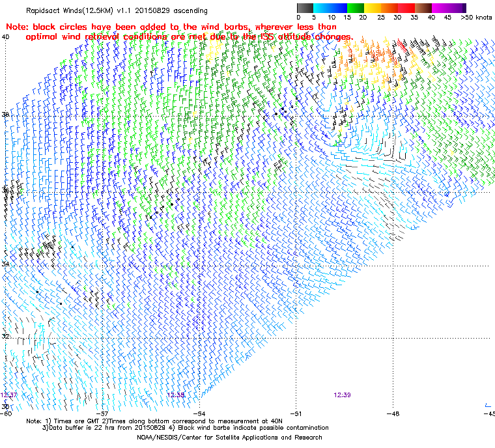The width and height of the screenshot is (495, 448).
Task: Pick the orange 25-30 knots legend swatch
Action: 389,8
